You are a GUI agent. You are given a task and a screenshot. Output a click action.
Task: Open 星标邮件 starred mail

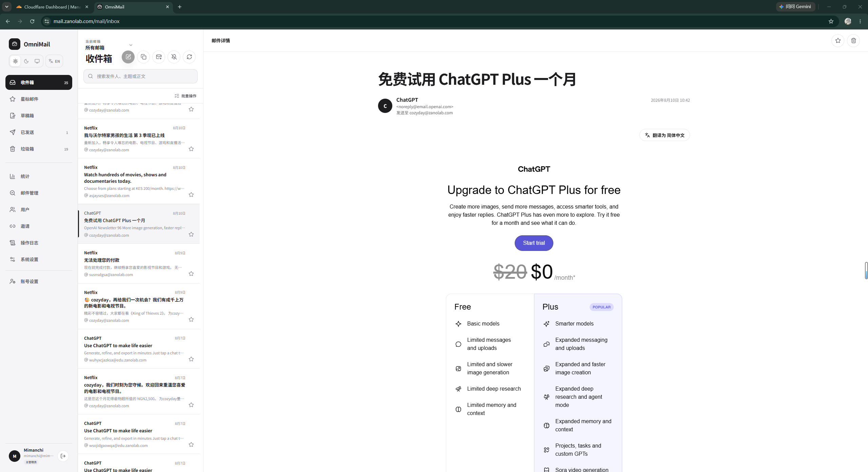pyautogui.click(x=39, y=99)
